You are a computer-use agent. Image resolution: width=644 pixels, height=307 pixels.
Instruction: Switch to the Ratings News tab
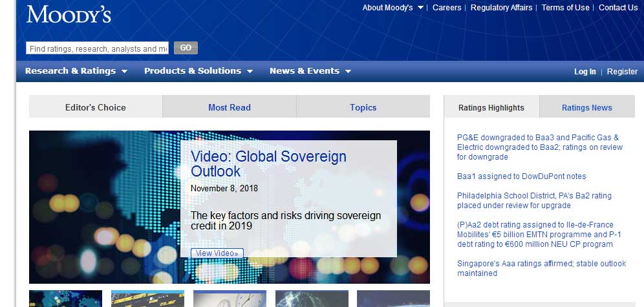pos(586,107)
